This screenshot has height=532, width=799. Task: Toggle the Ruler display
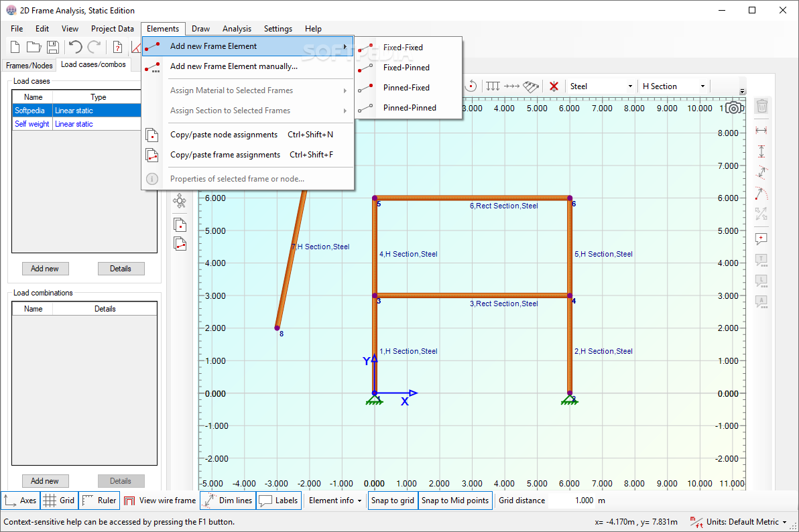(x=99, y=501)
